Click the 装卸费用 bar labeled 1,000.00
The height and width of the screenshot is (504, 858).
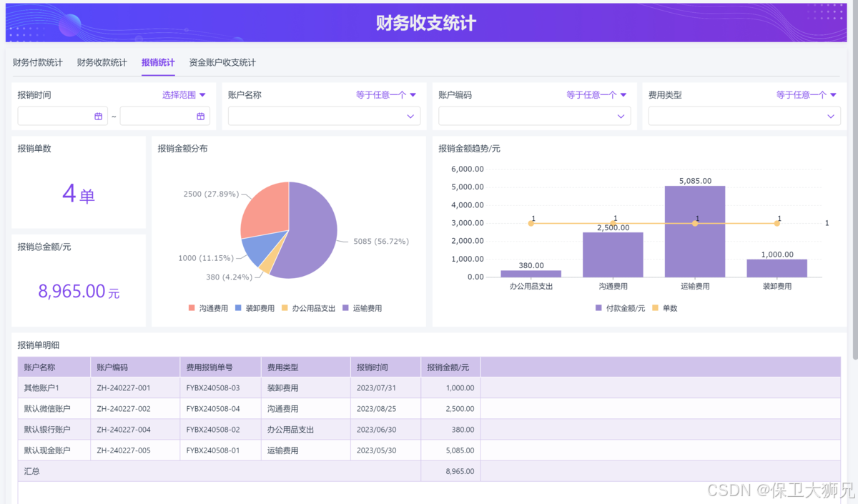click(x=776, y=268)
